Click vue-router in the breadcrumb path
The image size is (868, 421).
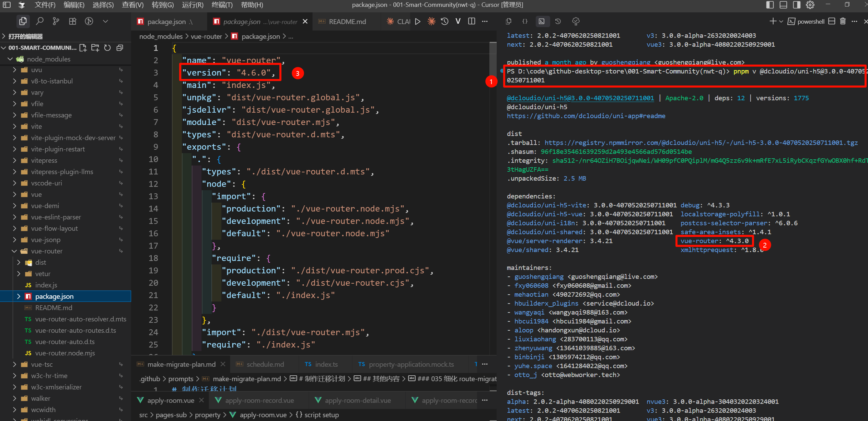pyautogui.click(x=206, y=36)
